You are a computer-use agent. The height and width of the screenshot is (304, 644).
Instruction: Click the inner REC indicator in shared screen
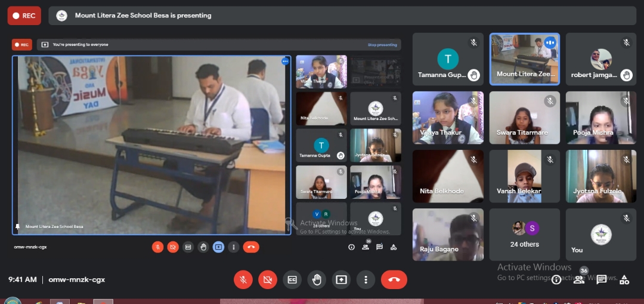pyautogui.click(x=22, y=45)
